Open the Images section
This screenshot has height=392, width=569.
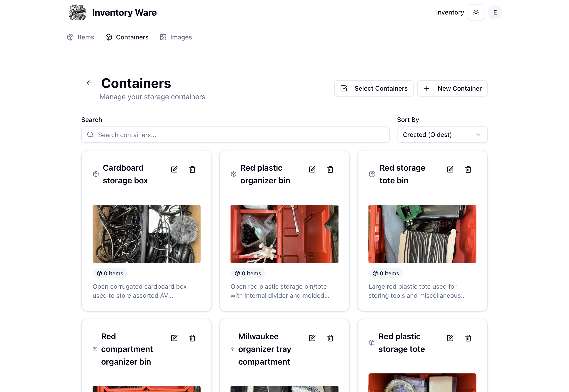tap(176, 37)
